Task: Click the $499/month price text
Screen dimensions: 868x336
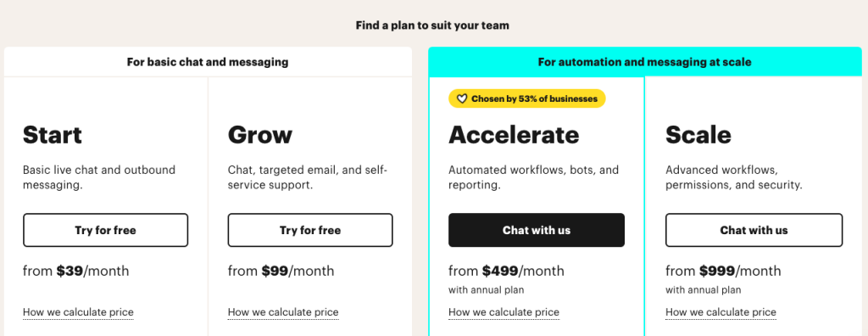Action: (522, 272)
